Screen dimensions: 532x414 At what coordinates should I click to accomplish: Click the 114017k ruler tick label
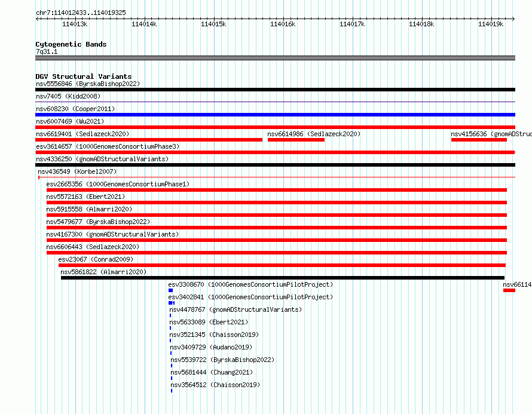tap(352, 24)
